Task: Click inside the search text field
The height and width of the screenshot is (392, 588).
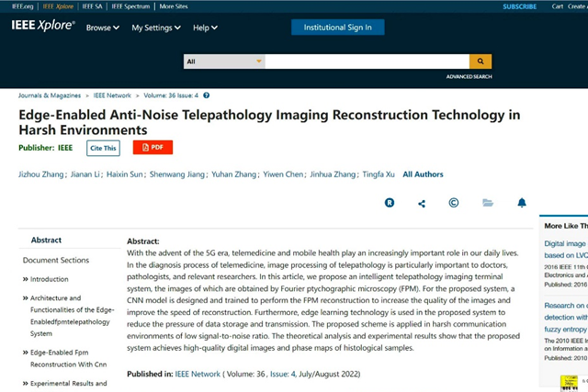Action: [x=366, y=62]
